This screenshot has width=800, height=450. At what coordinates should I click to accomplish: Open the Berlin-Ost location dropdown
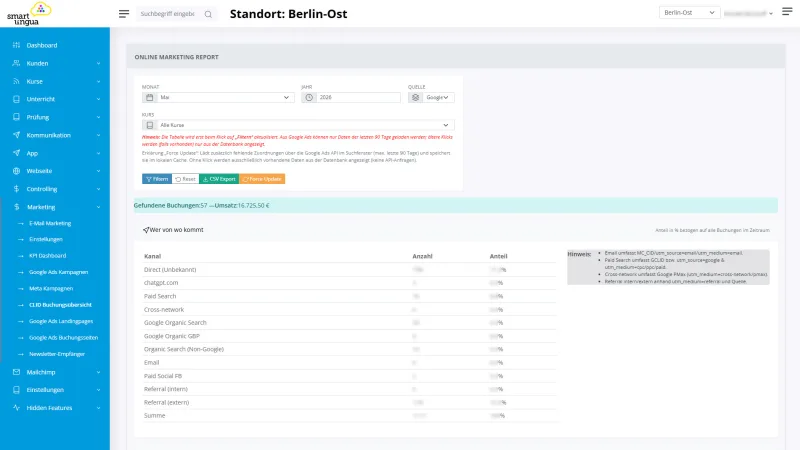(689, 13)
